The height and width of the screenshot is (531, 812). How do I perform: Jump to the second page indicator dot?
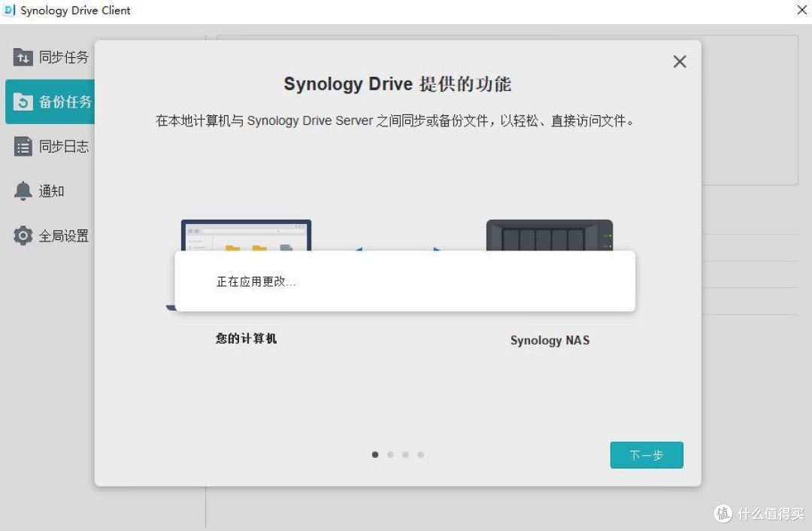click(390, 455)
